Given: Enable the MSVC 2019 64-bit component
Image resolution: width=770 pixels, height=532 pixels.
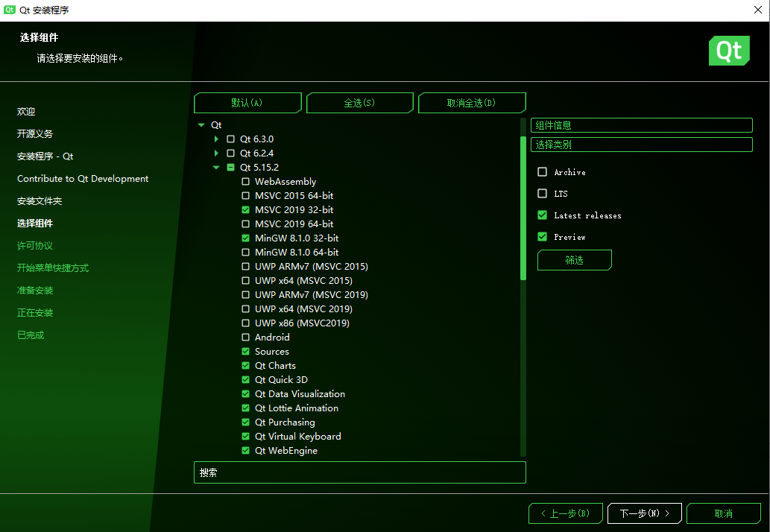Looking at the screenshot, I should pyautogui.click(x=246, y=224).
